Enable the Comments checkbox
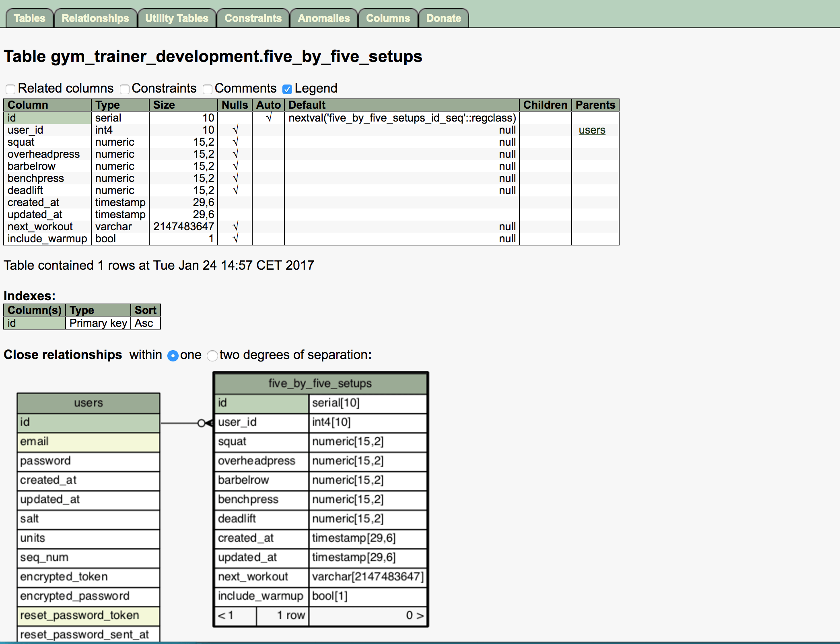Screen dimensions: 840x644 [x=208, y=89]
